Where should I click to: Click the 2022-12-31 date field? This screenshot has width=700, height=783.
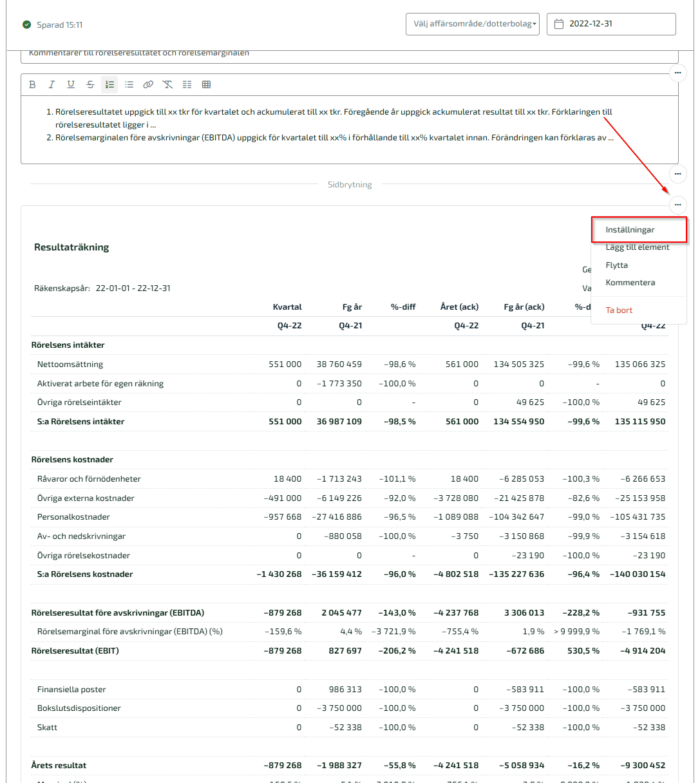click(x=611, y=24)
